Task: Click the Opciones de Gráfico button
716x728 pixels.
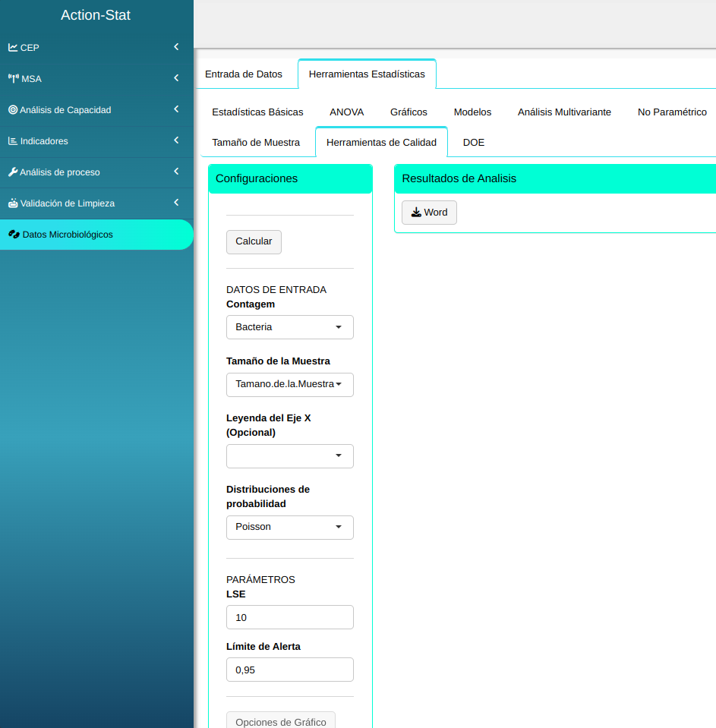Action: [280, 721]
